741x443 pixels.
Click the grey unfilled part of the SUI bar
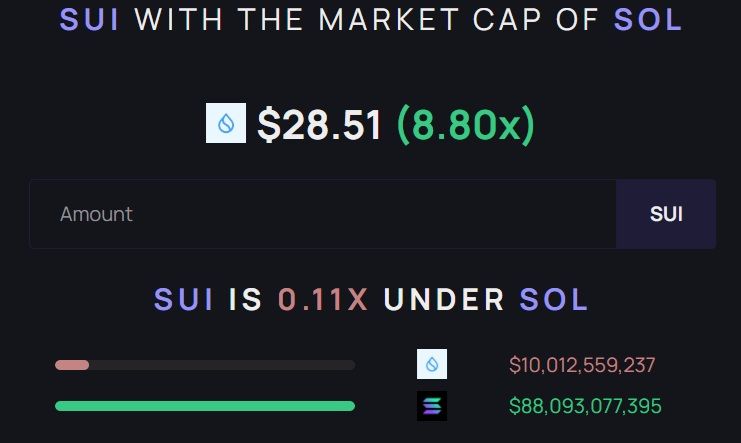click(x=222, y=365)
